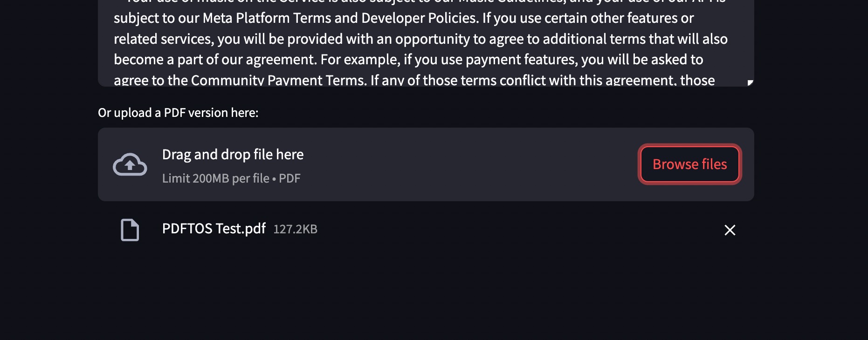Click the "Limit 200MB per file" hint text

(x=216, y=178)
